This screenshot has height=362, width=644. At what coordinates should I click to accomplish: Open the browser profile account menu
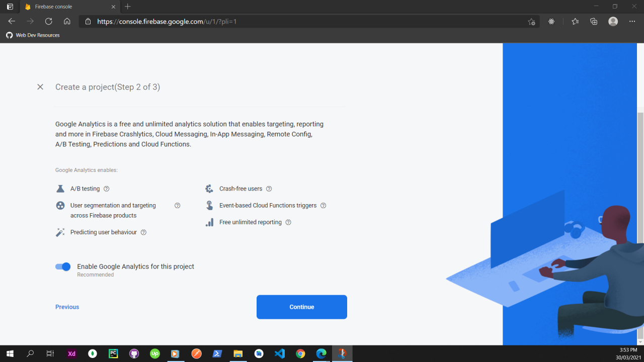tap(613, 21)
